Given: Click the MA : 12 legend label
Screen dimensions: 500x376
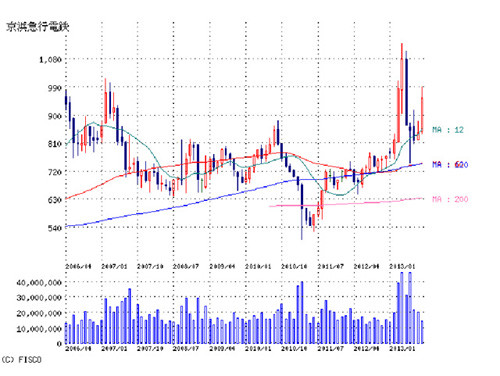Looking at the screenshot, I should [448, 130].
